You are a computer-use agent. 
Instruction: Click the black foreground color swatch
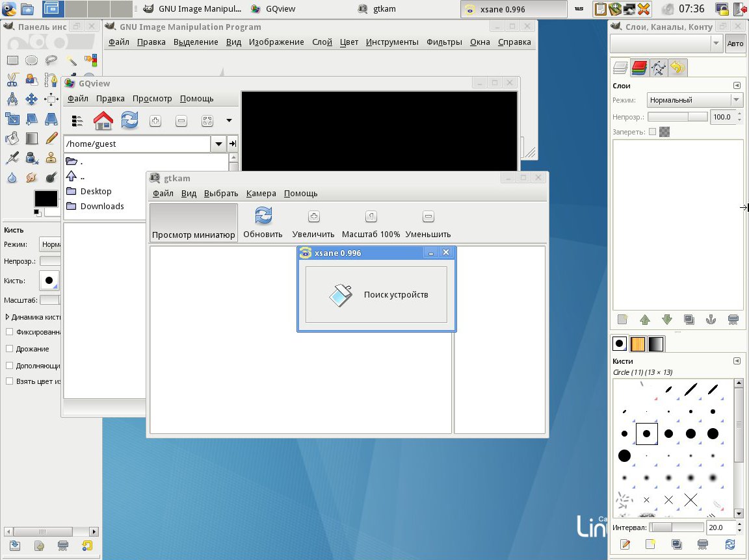click(x=46, y=199)
